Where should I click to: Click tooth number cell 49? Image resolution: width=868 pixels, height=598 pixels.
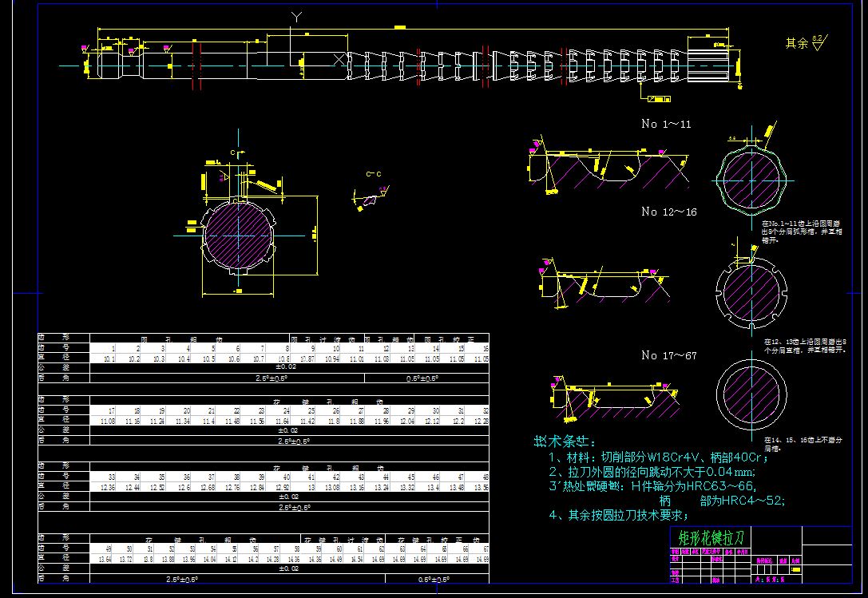(x=108, y=549)
